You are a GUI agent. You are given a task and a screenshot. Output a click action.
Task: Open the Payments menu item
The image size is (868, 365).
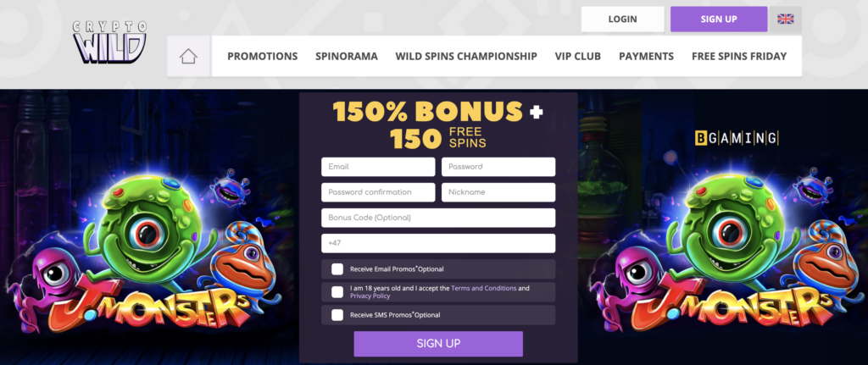pos(646,57)
